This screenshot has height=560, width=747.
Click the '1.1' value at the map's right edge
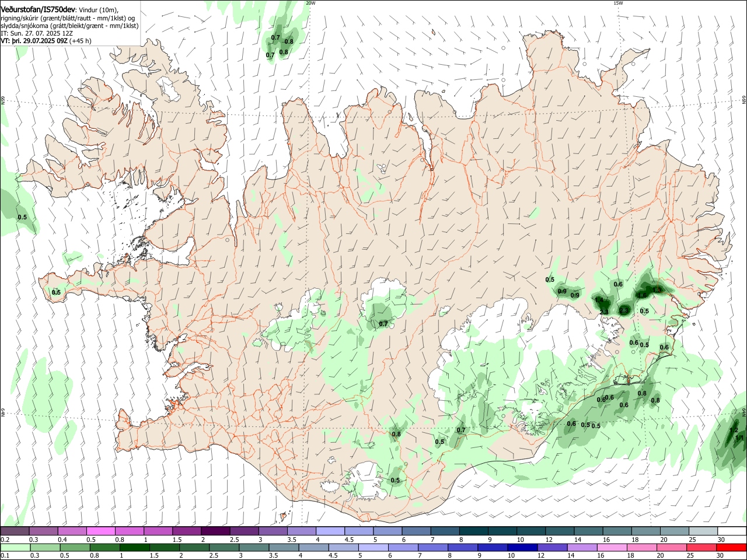click(x=739, y=437)
